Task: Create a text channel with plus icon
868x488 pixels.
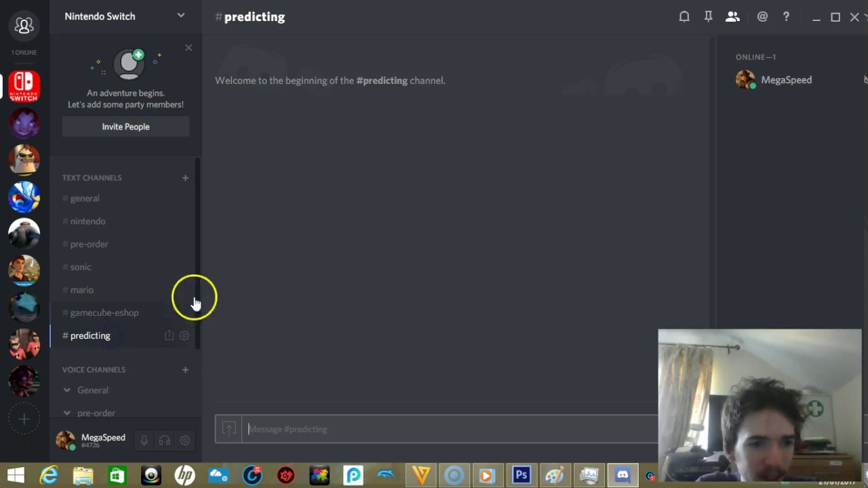Action: (x=185, y=178)
